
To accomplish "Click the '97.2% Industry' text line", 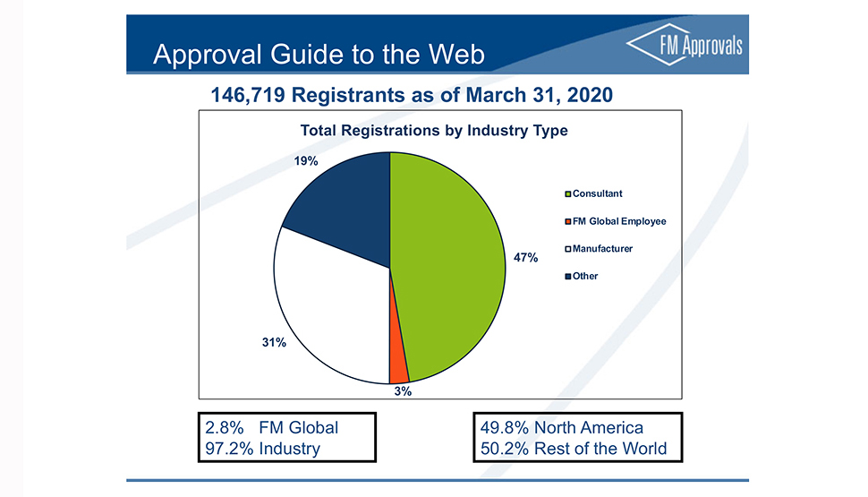I will coord(262,449).
